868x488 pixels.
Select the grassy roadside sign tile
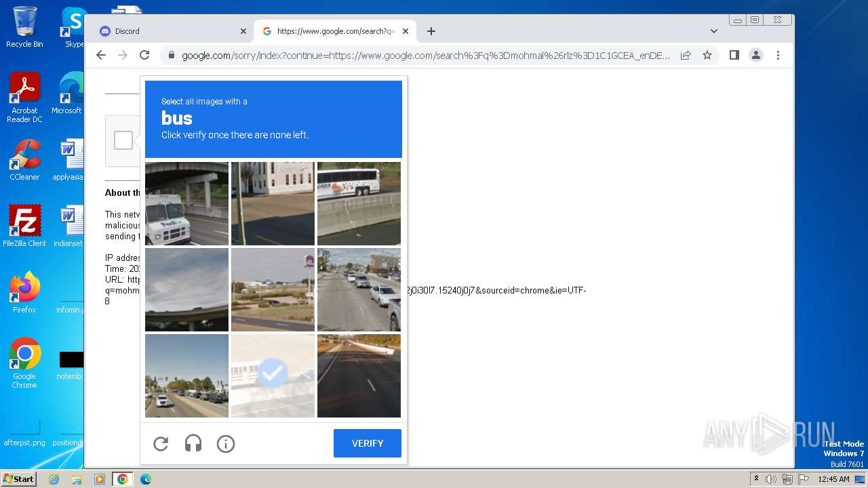(x=273, y=289)
